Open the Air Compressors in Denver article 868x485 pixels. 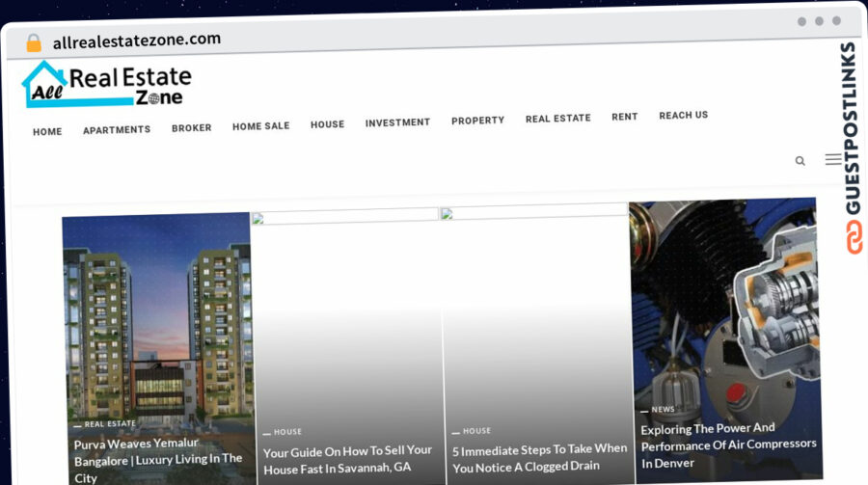pyautogui.click(x=728, y=445)
